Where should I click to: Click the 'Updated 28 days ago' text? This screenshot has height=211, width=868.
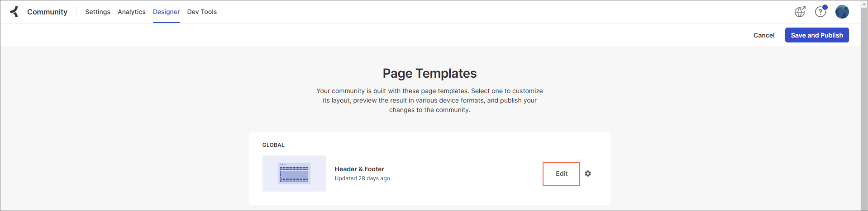coord(362,178)
